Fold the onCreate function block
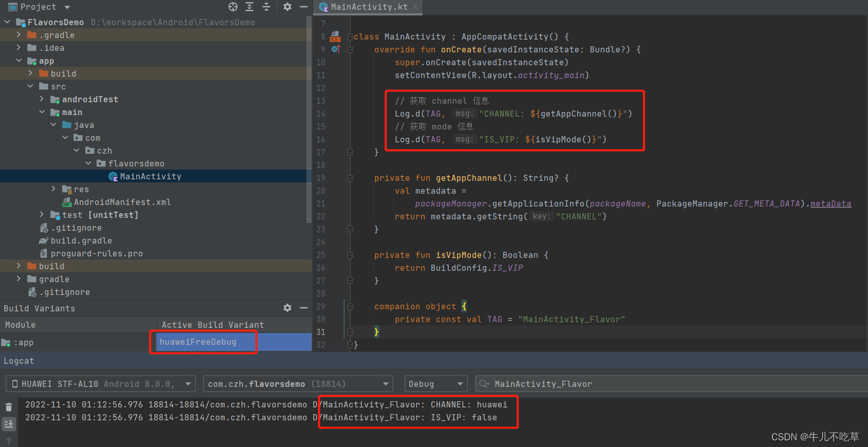868x447 pixels. [350, 49]
